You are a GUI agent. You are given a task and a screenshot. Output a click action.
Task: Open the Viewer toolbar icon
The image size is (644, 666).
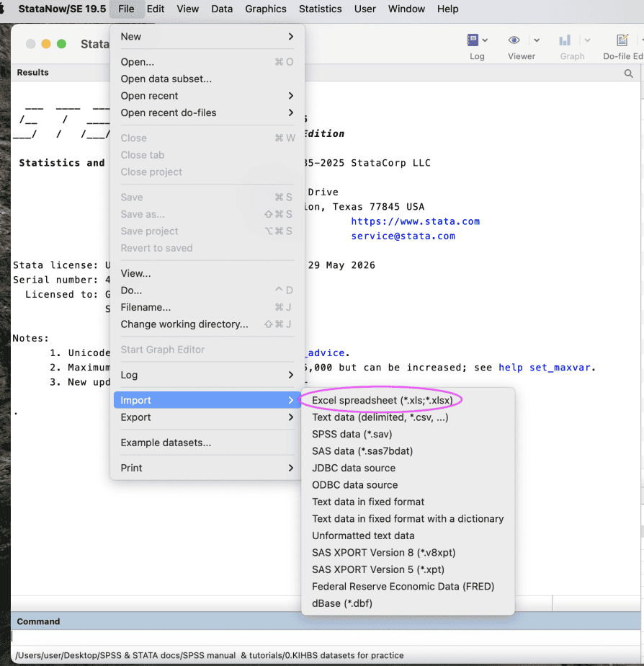coord(514,40)
